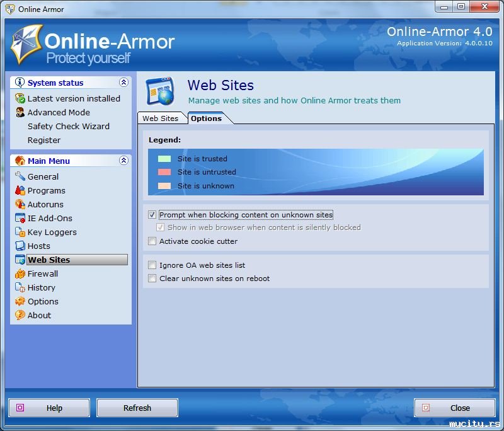Screen dimensions: 504x431
Task: Click the Main Menu house icon
Action: 20,161
